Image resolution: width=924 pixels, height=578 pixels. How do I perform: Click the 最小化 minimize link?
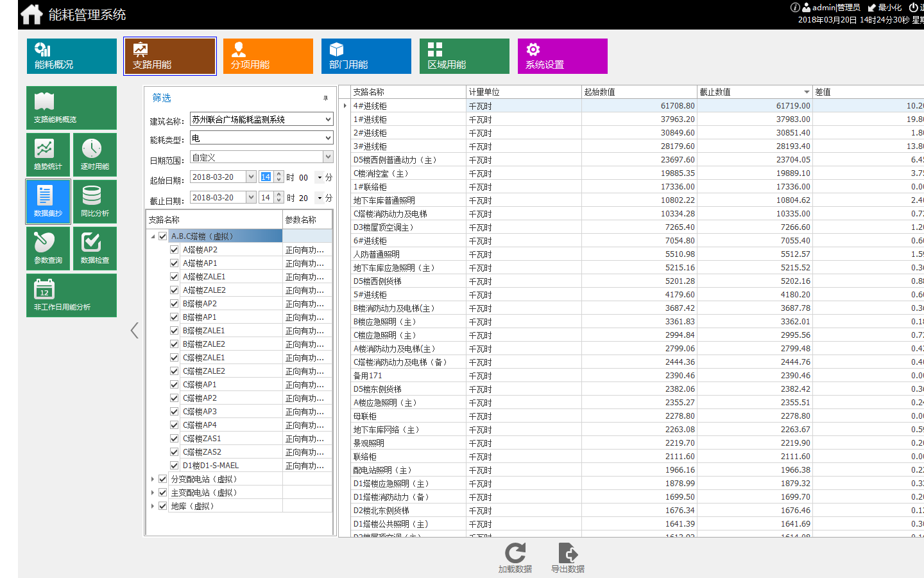click(885, 8)
